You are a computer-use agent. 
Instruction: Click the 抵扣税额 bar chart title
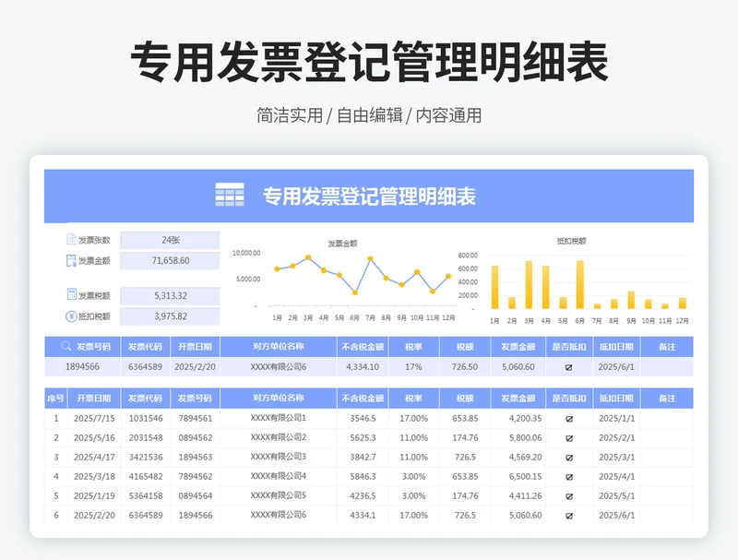tap(571, 241)
